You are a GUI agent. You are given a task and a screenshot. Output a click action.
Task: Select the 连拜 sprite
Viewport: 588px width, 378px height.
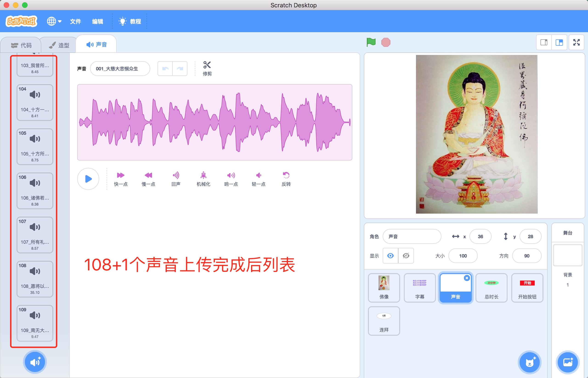[x=384, y=321]
